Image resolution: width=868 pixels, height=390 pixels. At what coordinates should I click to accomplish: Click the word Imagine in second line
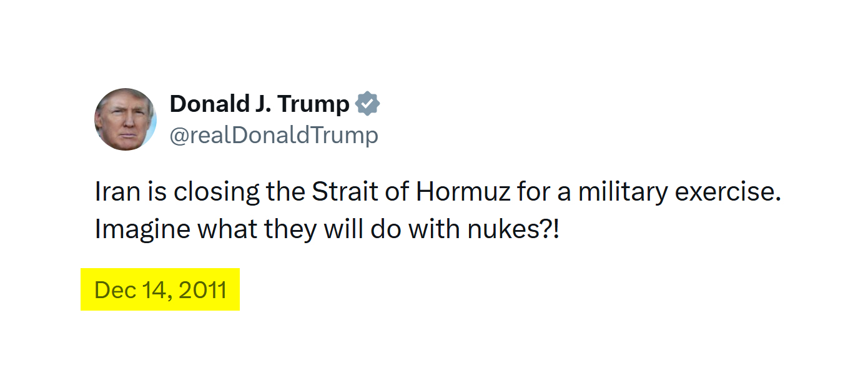point(142,229)
